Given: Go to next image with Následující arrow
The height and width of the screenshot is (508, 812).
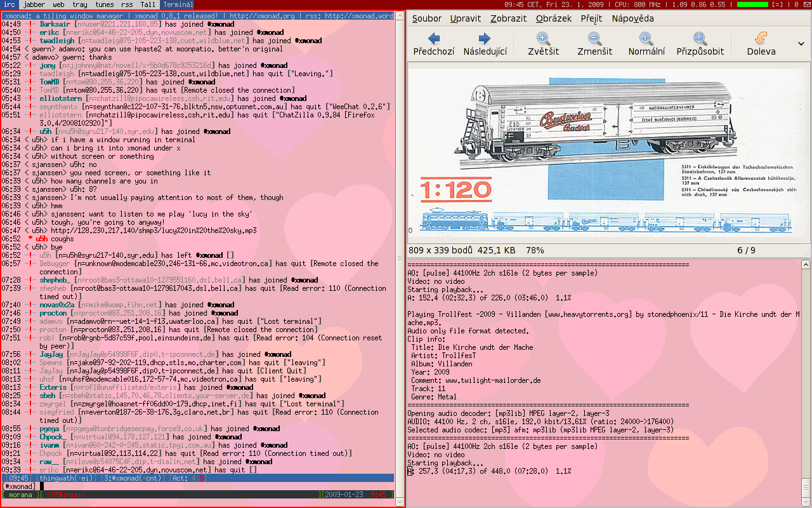Looking at the screenshot, I should click(485, 44).
